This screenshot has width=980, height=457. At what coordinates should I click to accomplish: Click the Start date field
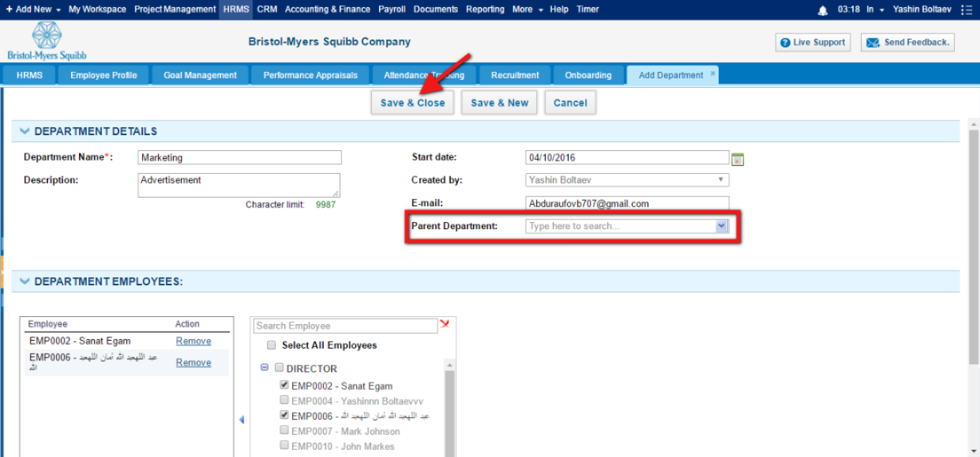[x=627, y=158]
